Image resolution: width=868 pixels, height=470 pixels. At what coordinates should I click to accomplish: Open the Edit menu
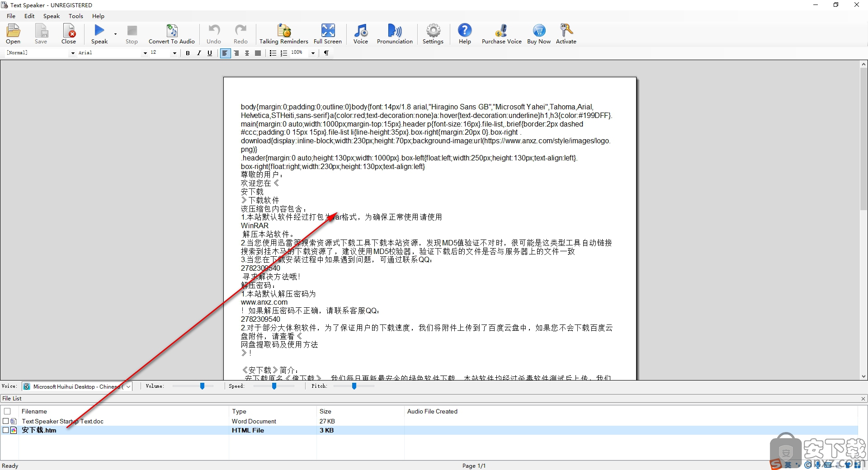(29, 16)
